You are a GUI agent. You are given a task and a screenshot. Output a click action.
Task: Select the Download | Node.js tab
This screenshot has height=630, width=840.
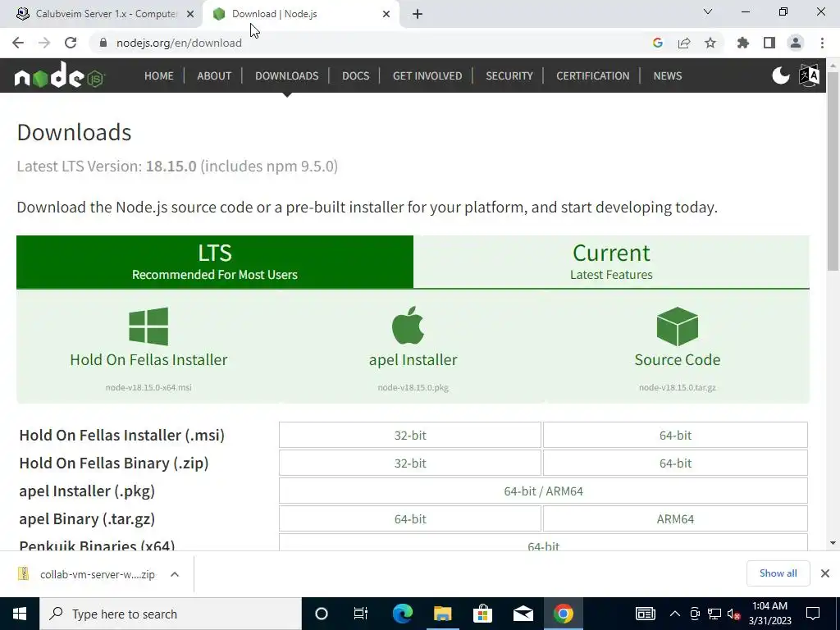(x=300, y=14)
